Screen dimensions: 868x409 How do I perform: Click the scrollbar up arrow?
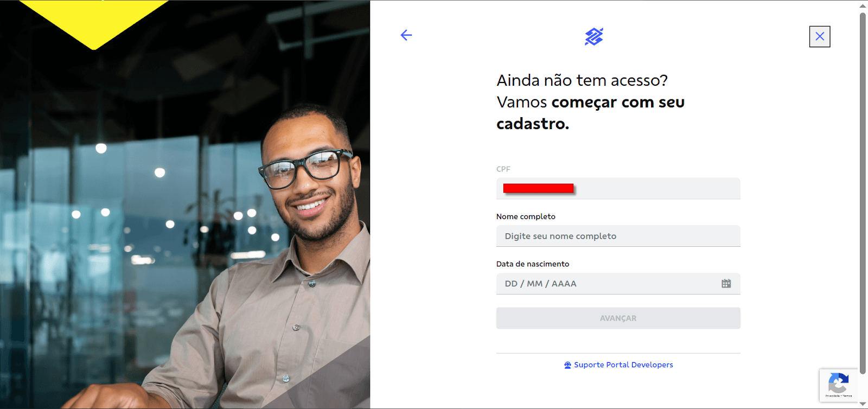[863, 5]
